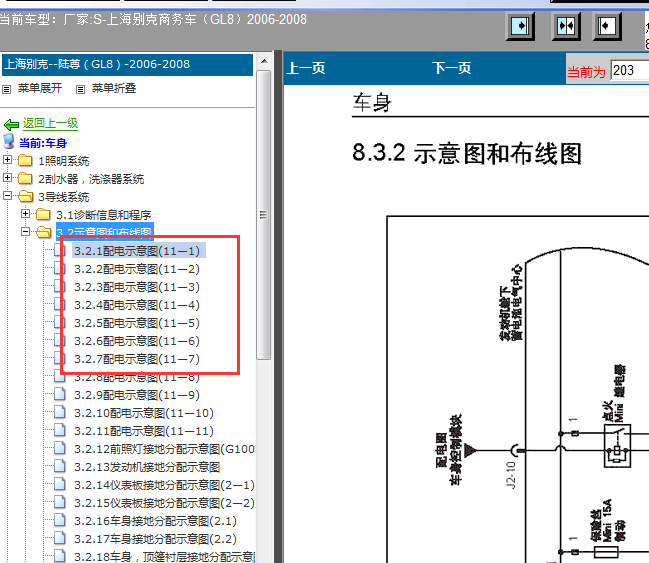Click folder icon of 2刮水器，洗涤器系统
Image resolution: width=649 pixels, height=563 pixels.
coord(25,178)
